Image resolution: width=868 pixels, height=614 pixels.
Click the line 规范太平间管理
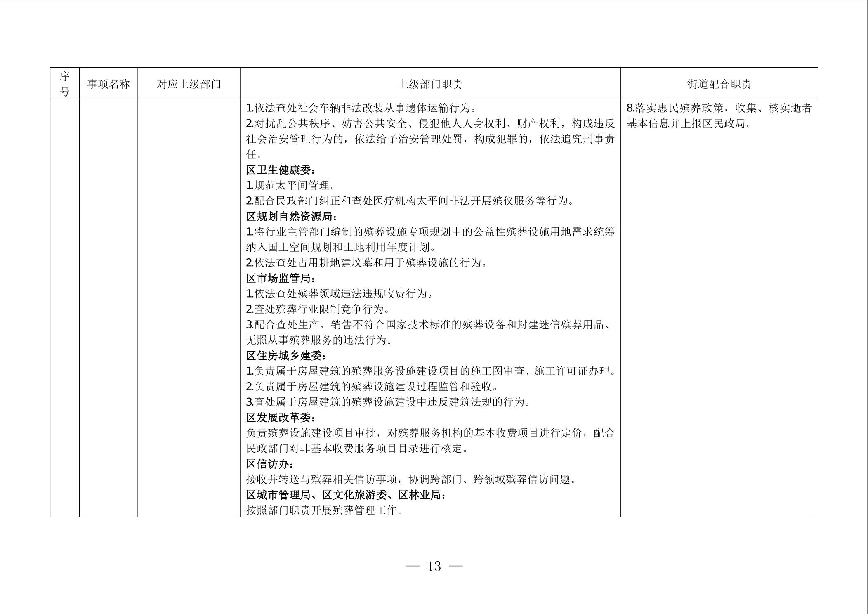tap(291, 186)
